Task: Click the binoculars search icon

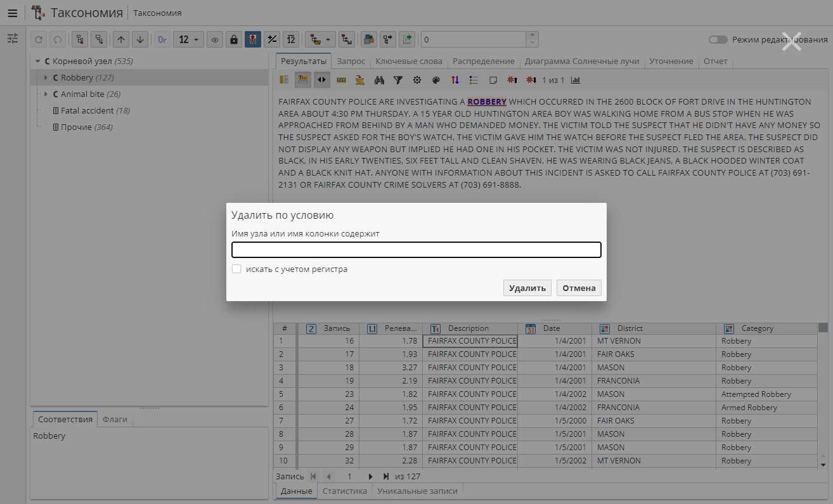Action: 379,80
